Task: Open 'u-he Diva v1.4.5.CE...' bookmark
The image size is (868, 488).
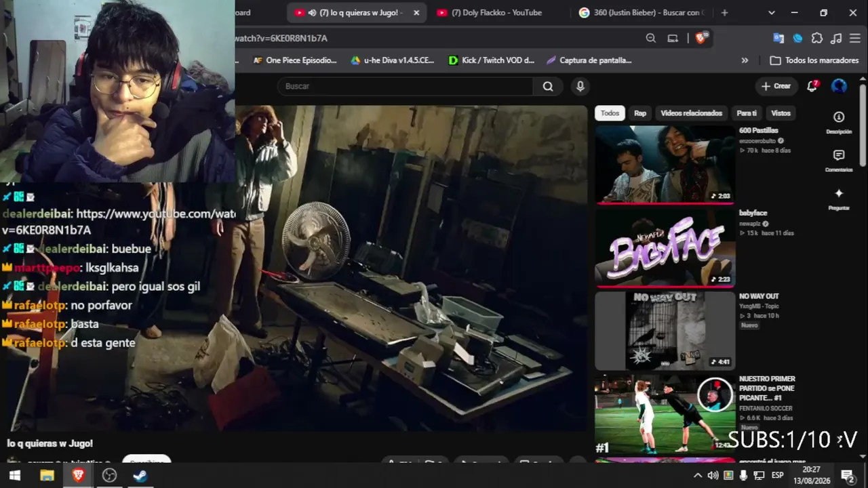Action: click(392, 60)
